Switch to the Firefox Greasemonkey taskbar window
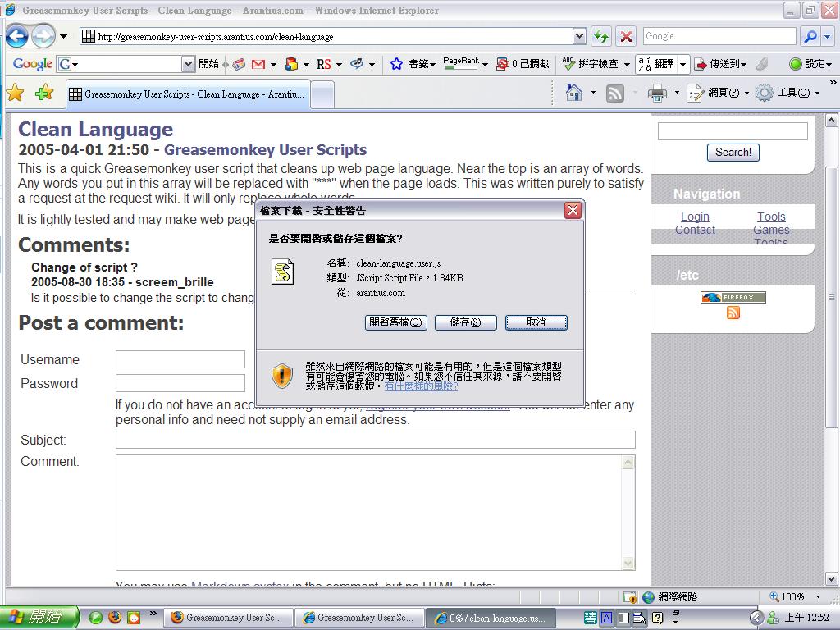Image resolution: width=840 pixels, height=630 pixels. pyautogui.click(x=229, y=618)
